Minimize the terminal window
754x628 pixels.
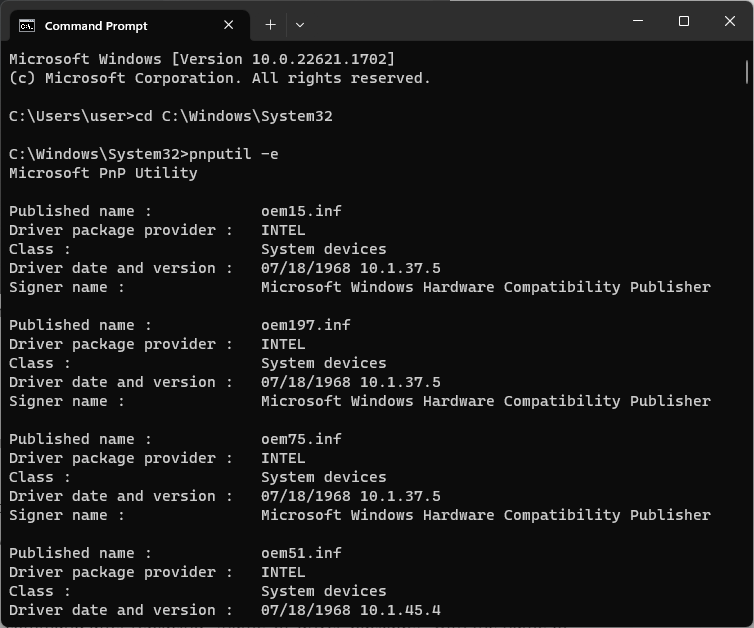coord(639,22)
